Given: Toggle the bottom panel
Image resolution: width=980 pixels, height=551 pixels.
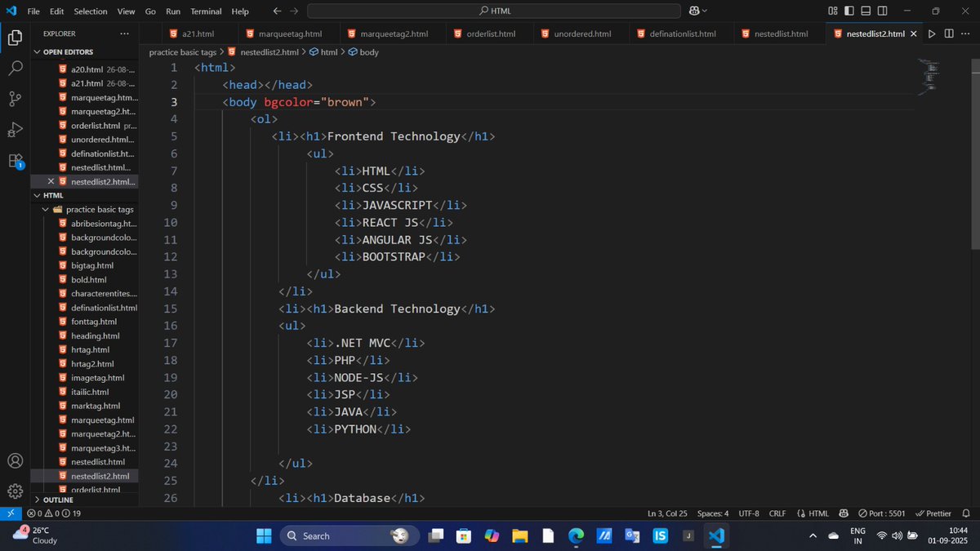Looking at the screenshot, I should pyautogui.click(x=865, y=11).
